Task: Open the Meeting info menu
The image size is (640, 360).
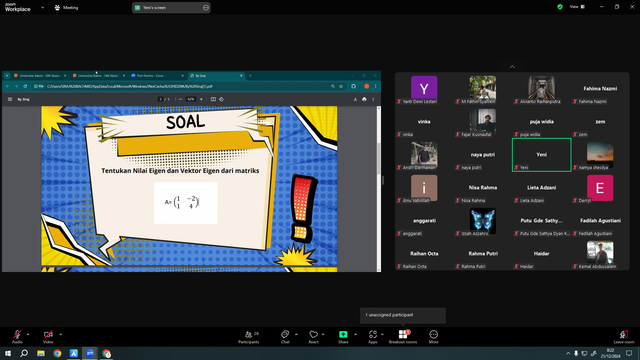Action: (66, 7)
